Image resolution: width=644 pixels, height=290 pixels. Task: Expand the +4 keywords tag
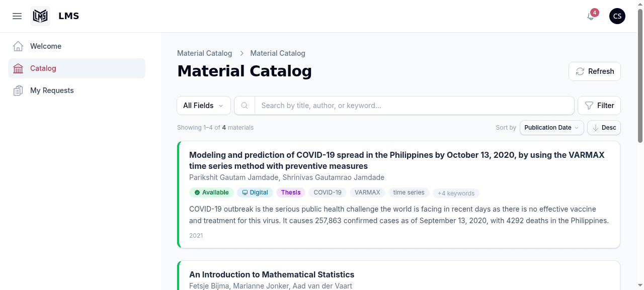[x=456, y=193]
